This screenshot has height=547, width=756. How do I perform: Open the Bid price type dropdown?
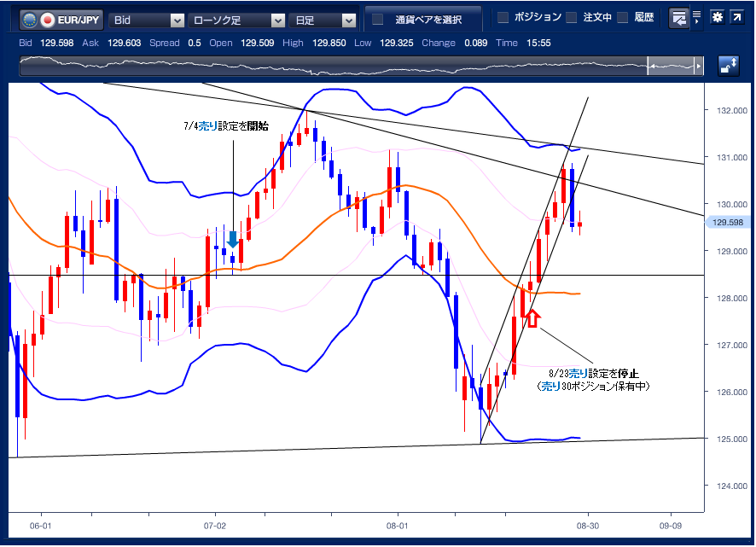pyautogui.click(x=147, y=20)
